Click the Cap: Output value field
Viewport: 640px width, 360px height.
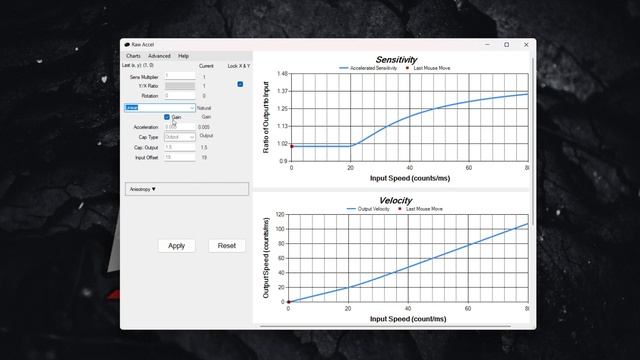pos(180,147)
